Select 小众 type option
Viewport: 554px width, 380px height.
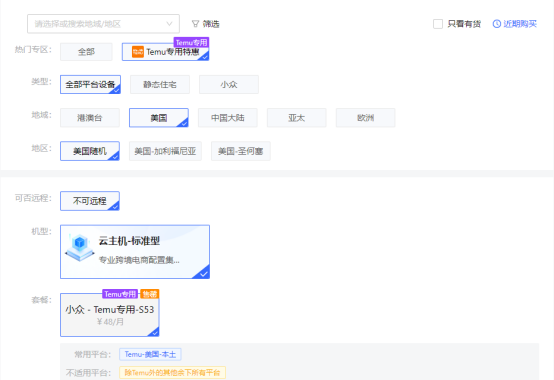[229, 84]
